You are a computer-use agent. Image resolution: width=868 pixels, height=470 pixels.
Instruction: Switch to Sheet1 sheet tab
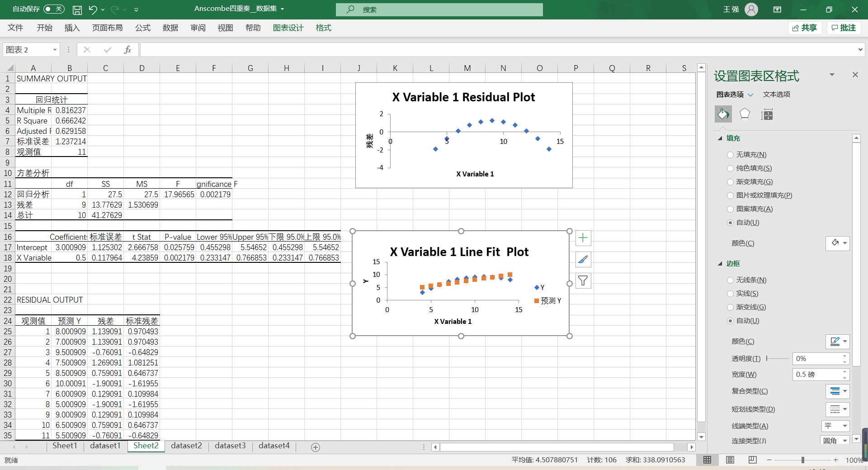(65, 446)
